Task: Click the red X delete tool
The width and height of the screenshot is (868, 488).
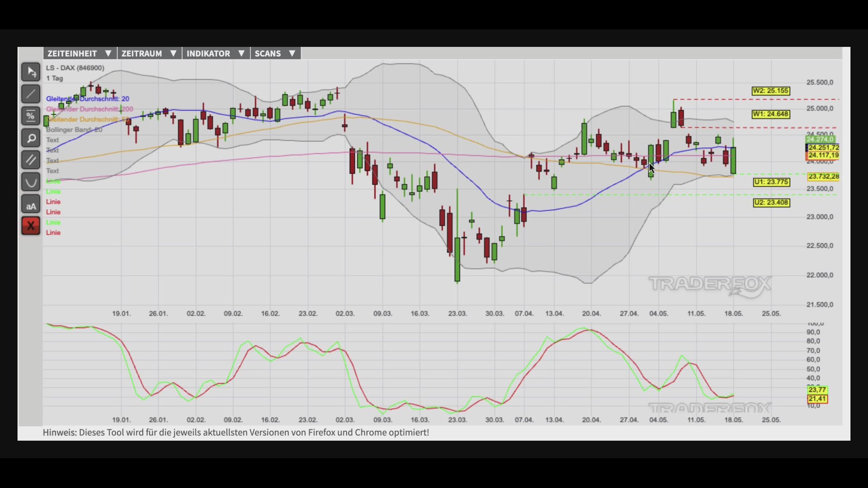Action: tap(31, 226)
